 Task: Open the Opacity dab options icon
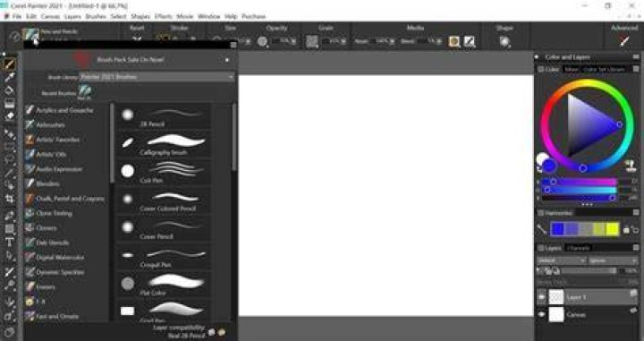click(x=262, y=41)
